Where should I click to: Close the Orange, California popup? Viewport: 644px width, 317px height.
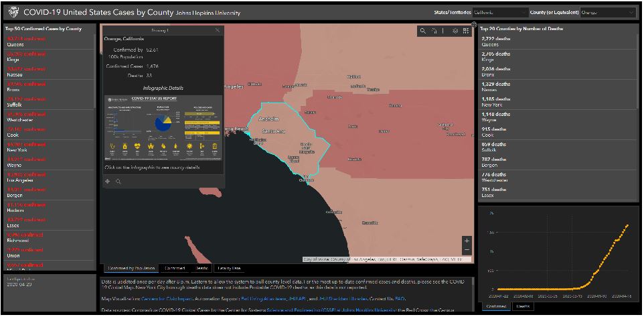[218, 30]
